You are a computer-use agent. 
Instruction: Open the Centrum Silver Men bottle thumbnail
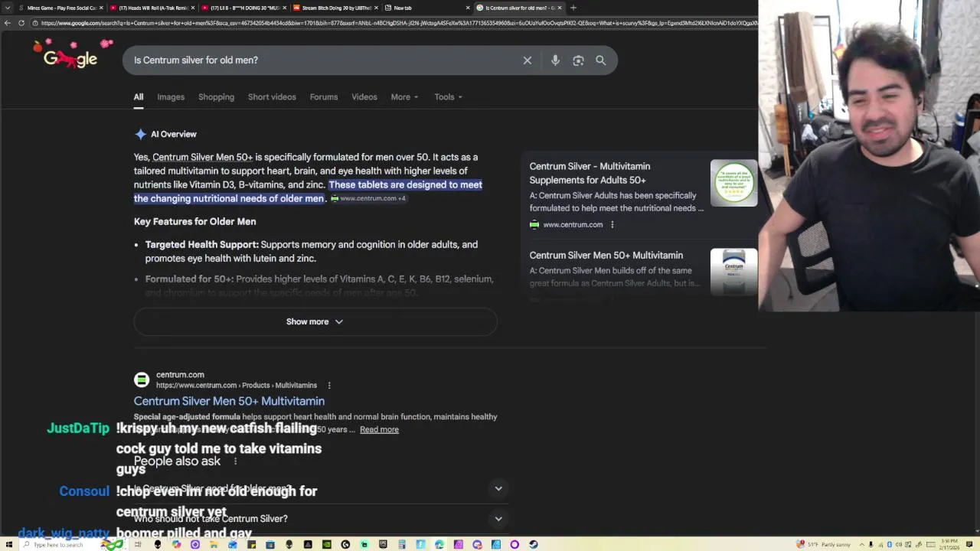pyautogui.click(x=733, y=272)
